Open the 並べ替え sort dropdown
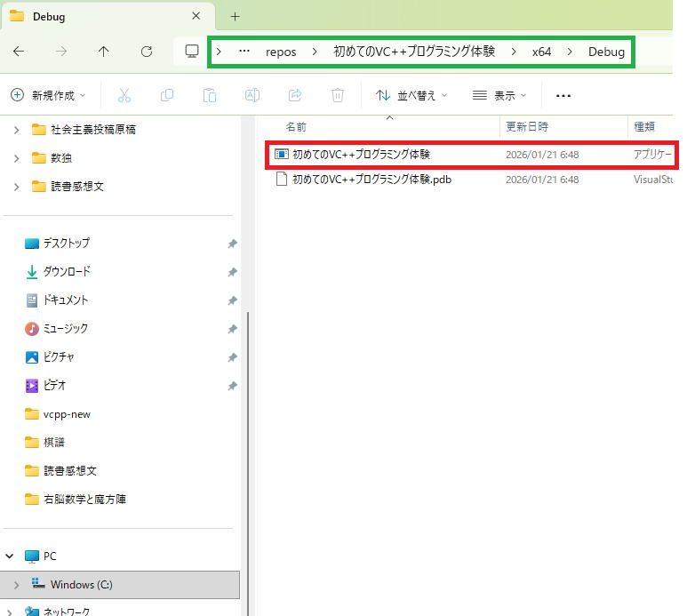695x616 pixels. point(411,95)
